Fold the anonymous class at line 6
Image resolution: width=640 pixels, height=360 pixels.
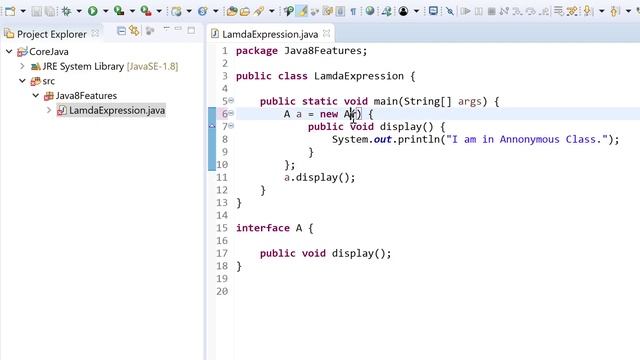click(x=231, y=113)
